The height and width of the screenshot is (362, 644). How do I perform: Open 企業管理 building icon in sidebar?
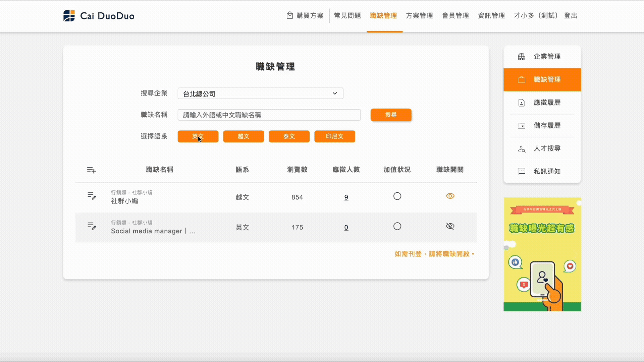coord(521,57)
